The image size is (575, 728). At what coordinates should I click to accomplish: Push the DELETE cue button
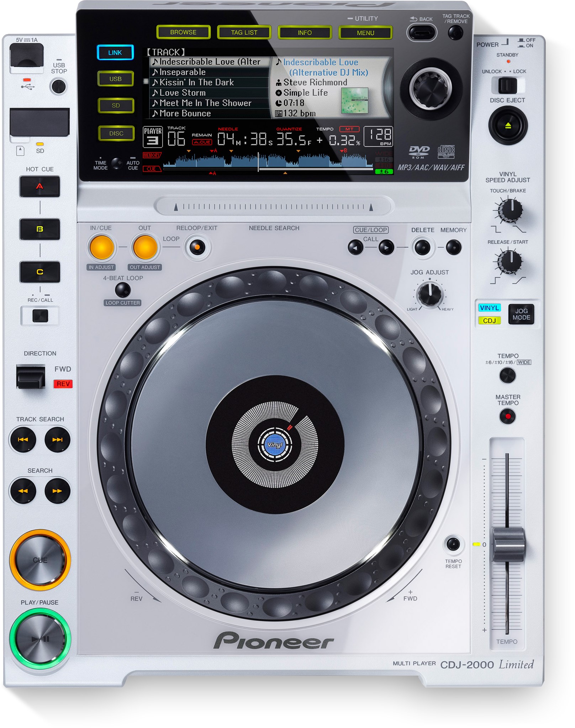(x=423, y=247)
